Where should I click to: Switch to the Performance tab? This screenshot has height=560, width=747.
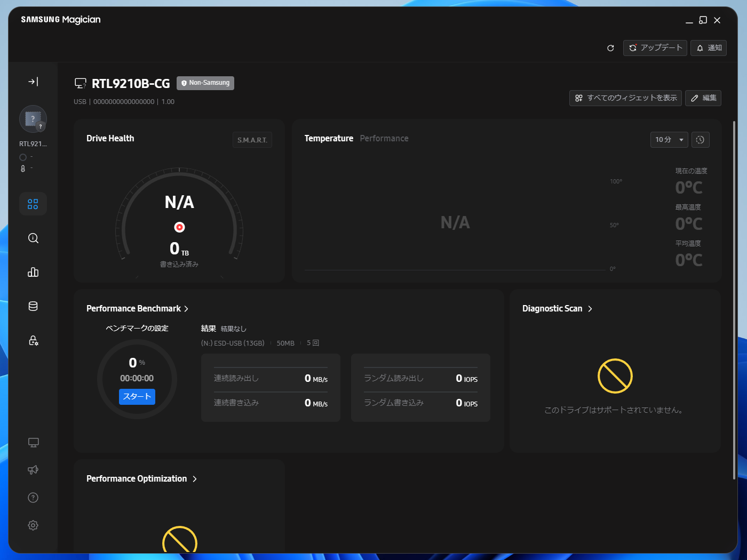pyautogui.click(x=384, y=138)
